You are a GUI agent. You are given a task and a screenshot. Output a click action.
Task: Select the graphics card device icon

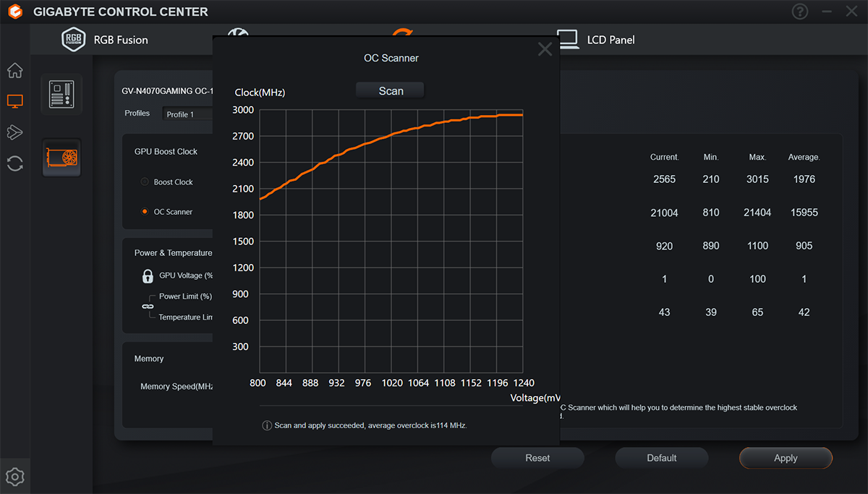tap(61, 157)
